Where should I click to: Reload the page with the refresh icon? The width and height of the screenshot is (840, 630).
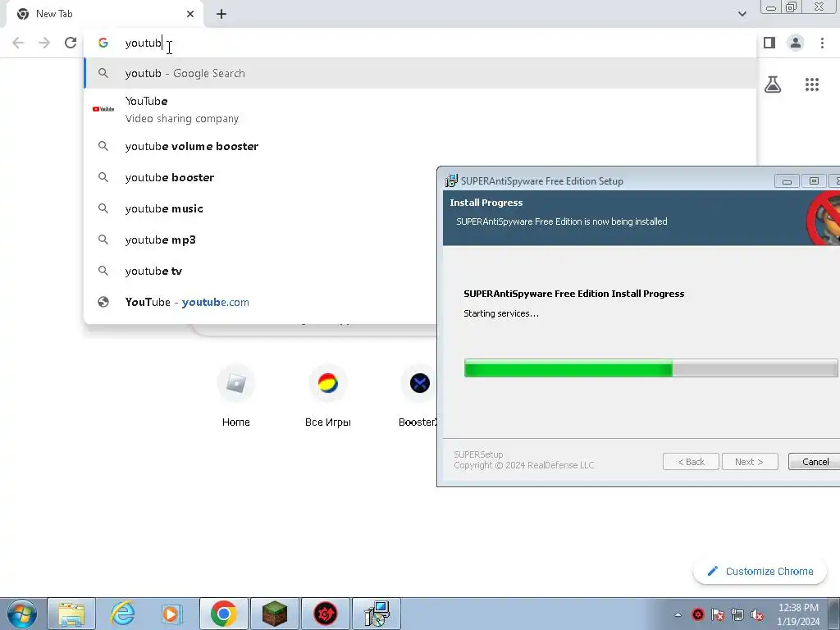(71, 43)
